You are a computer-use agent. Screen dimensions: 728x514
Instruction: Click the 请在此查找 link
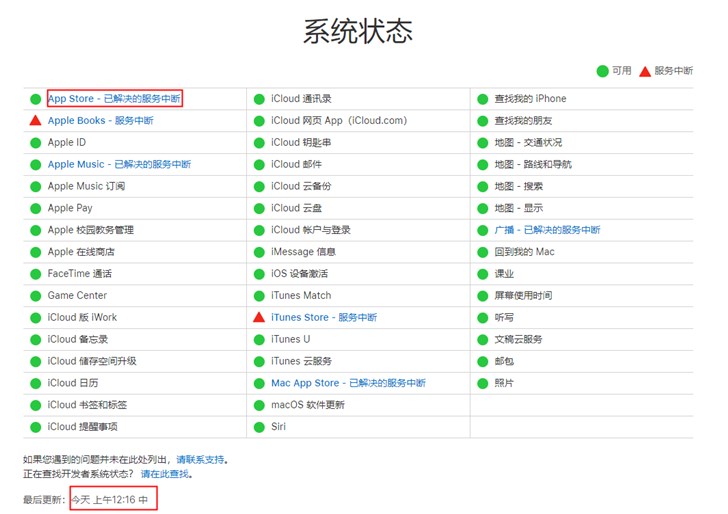(x=165, y=474)
